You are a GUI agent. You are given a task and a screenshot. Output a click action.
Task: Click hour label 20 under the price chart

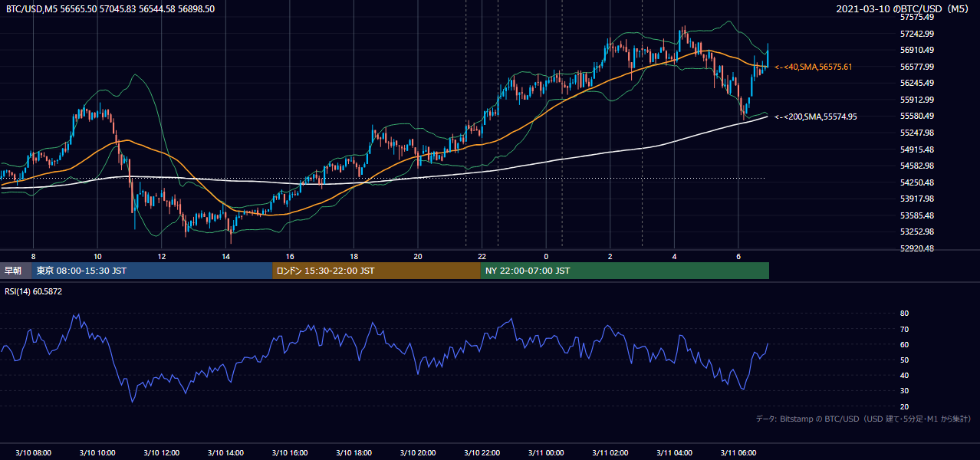[x=418, y=256]
